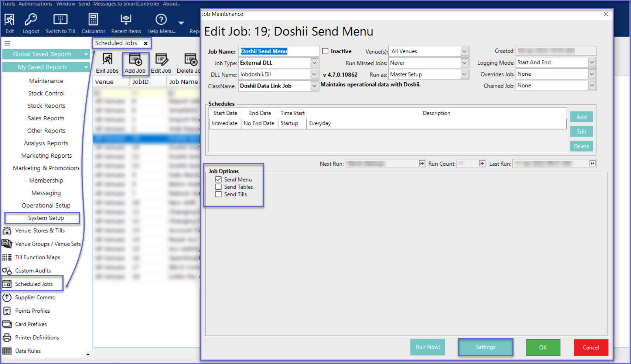Open the Run as dropdown
This screenshot has width=631, height=364.
click(465, 74)
